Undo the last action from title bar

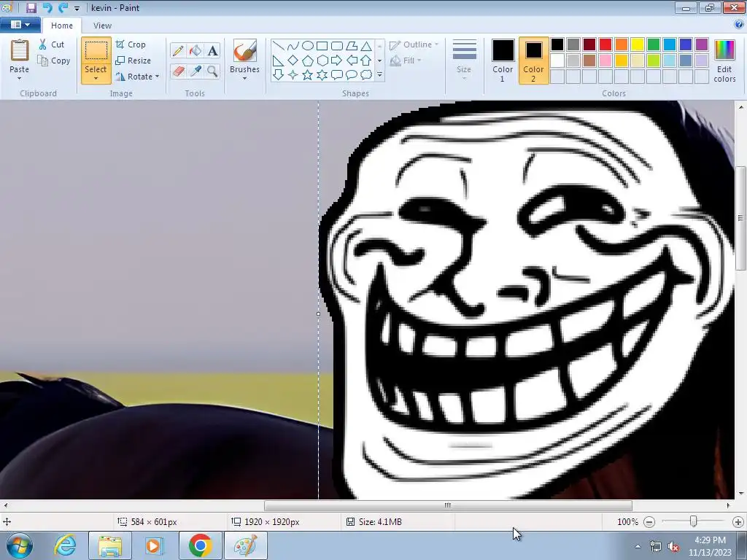click(47, 7)
